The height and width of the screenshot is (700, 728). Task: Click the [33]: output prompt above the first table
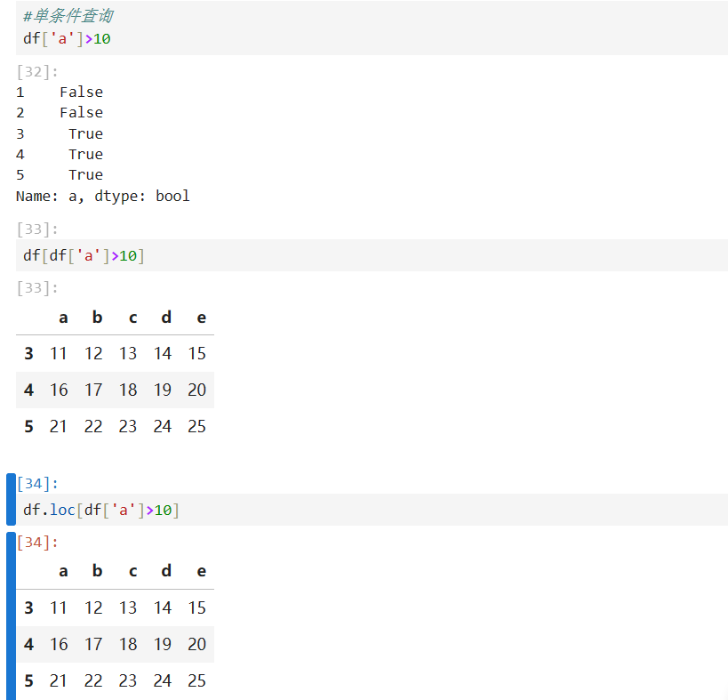(x=37, y=288)
